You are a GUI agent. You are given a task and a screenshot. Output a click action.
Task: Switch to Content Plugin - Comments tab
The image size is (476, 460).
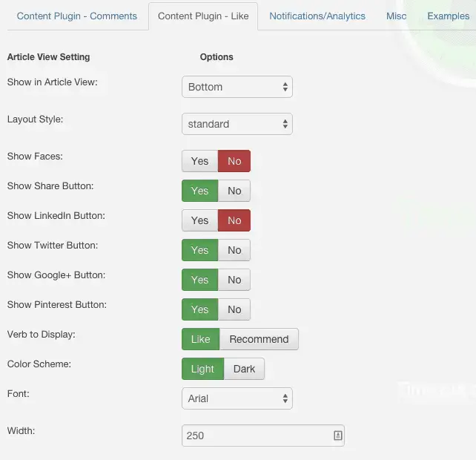click(x=77, y=16)
